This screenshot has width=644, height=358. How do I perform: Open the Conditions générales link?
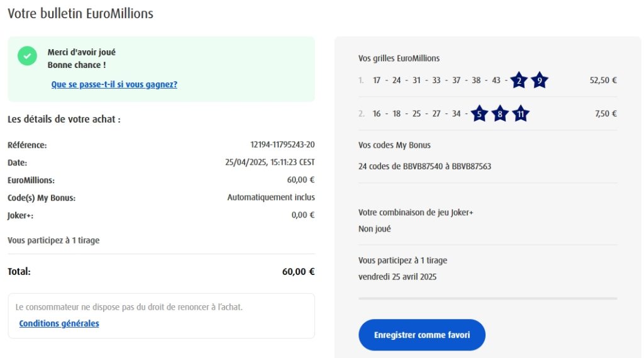coord(59,323)
